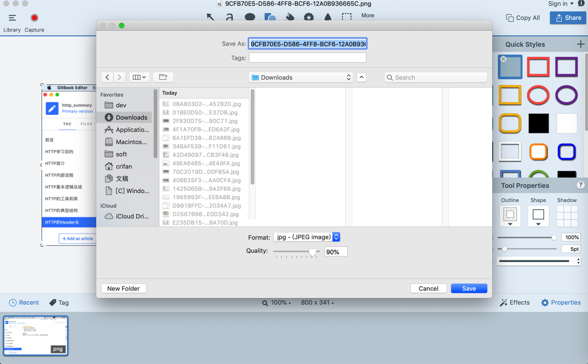Open the Format jpg dropdown

click(x=307, y=237)
